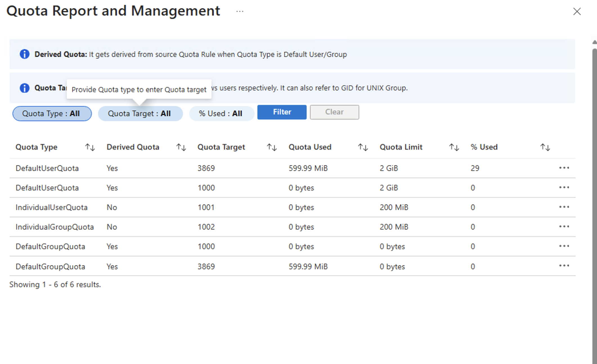The height and width of the screenshot is (364, 597).
Task: Open the ellipsis menu beside the dialog title
Action: point(239,11)
